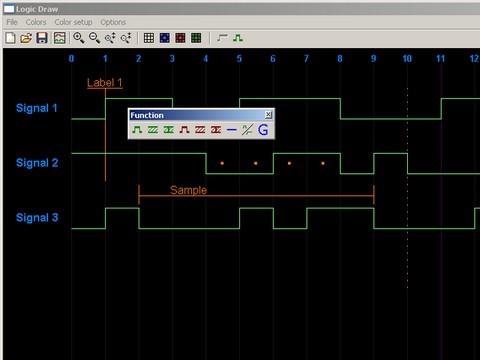480x360 pixels.
Task: Save with the floppy disk icon
Action: point(42,38)
